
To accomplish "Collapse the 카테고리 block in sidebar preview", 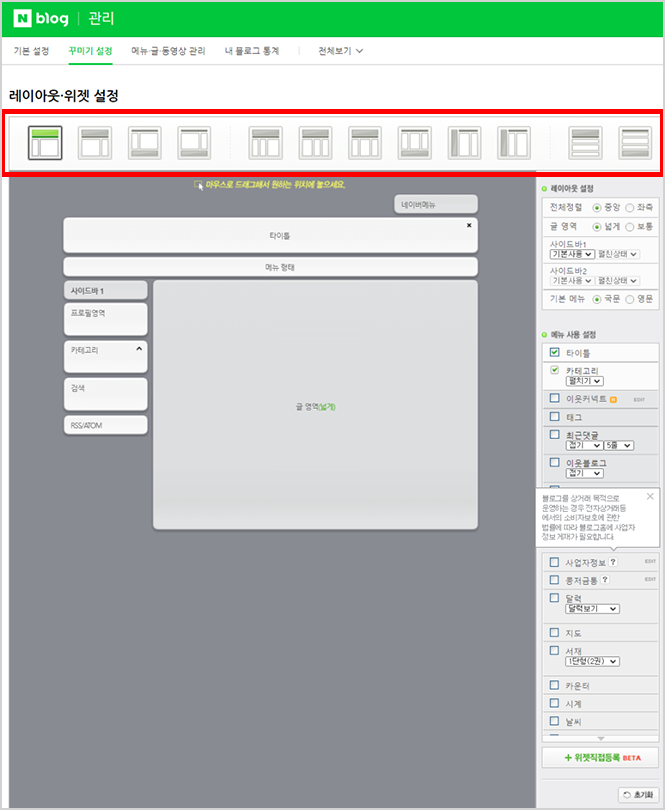I will [139, 350].
